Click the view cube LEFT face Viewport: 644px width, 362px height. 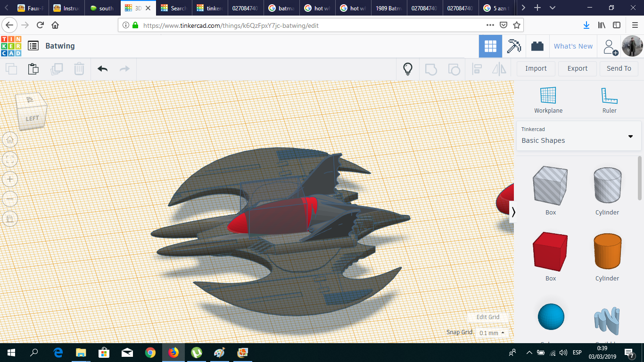point(33,118)
